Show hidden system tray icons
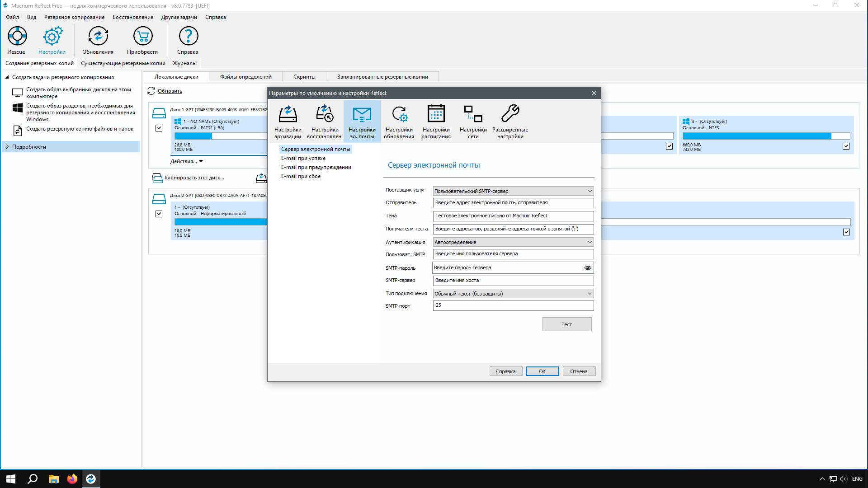 pos(822,479)
